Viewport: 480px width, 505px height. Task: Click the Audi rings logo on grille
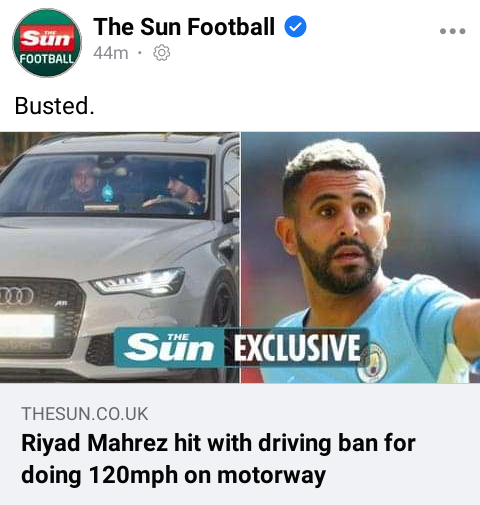(x=15, y=295)
